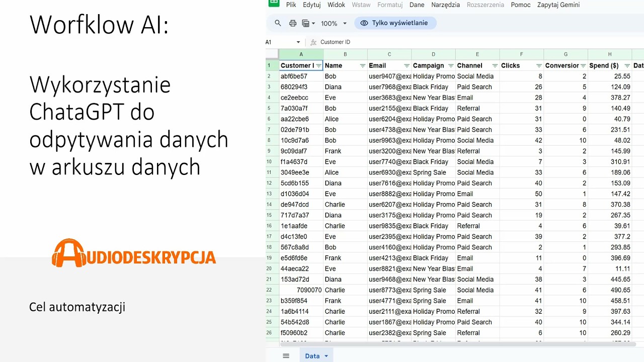Click the print icon in toolbar
644x362 pixels.
293,23
